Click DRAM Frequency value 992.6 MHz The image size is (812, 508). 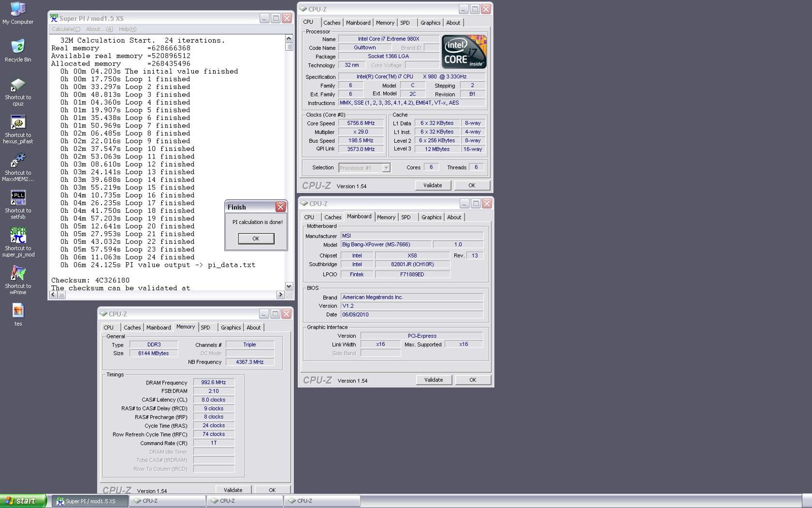(x=214, y=383)
